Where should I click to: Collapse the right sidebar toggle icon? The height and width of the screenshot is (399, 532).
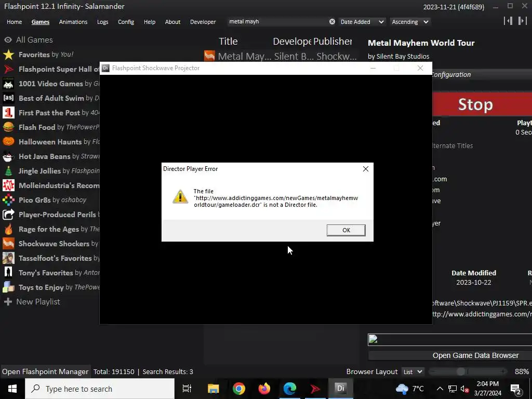pyautogui.click(x=523, y=21)
